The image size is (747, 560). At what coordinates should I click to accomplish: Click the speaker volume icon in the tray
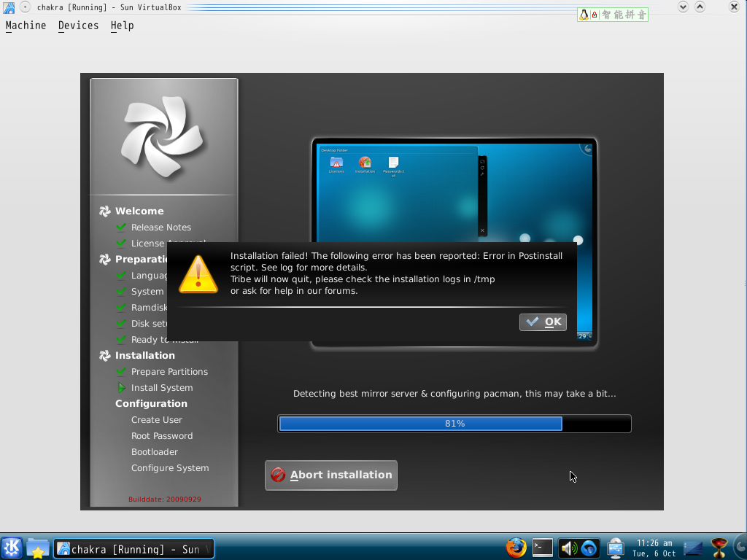(568, 548)
